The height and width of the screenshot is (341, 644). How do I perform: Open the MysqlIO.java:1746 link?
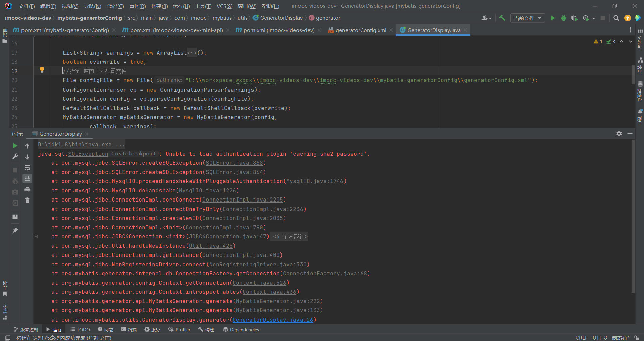(x=315, y=181)
